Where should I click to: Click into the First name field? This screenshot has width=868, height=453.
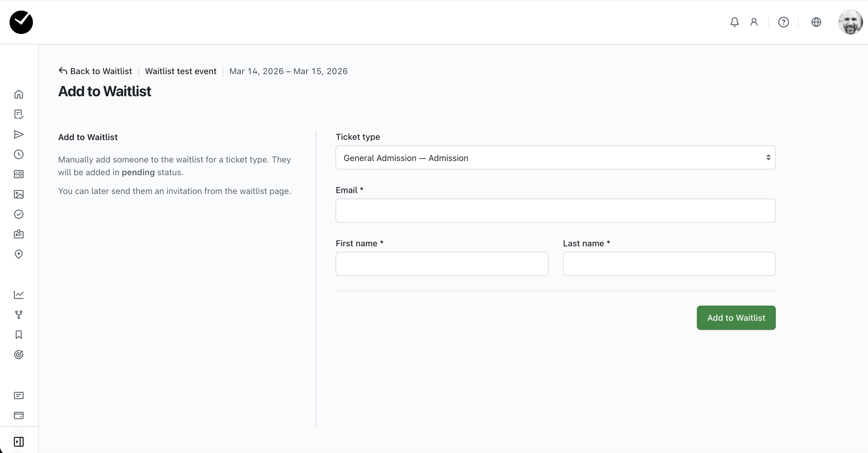(x=441, y=264)
